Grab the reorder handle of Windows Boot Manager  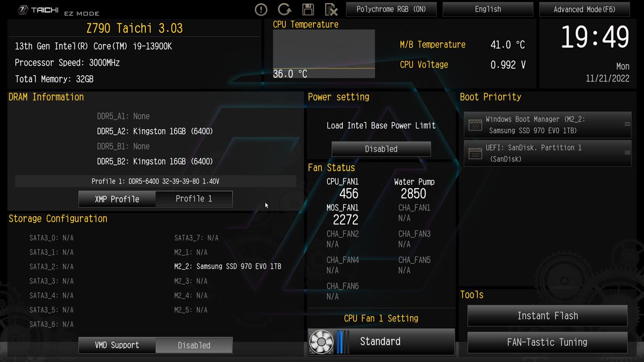pos(627,124)
